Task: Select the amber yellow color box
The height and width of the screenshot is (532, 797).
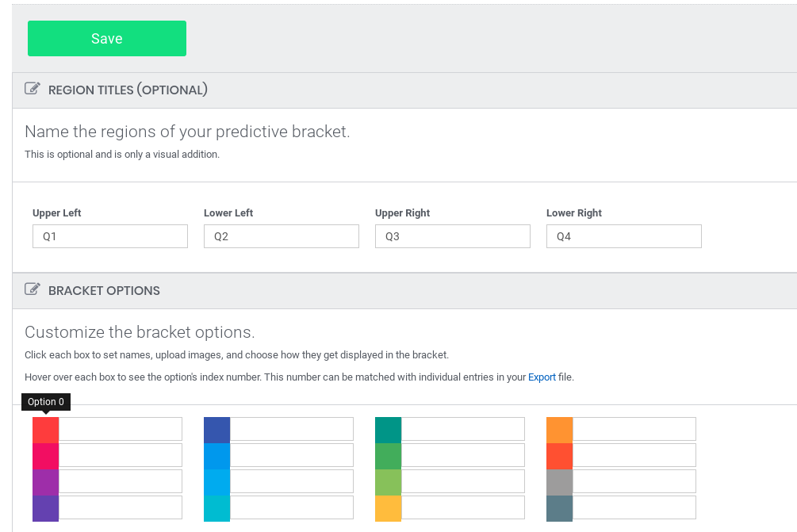Action: coord(389,509)
